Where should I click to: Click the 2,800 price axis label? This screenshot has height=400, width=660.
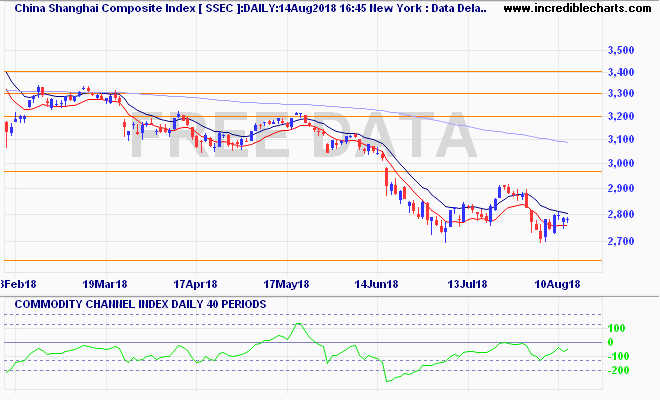621,215
